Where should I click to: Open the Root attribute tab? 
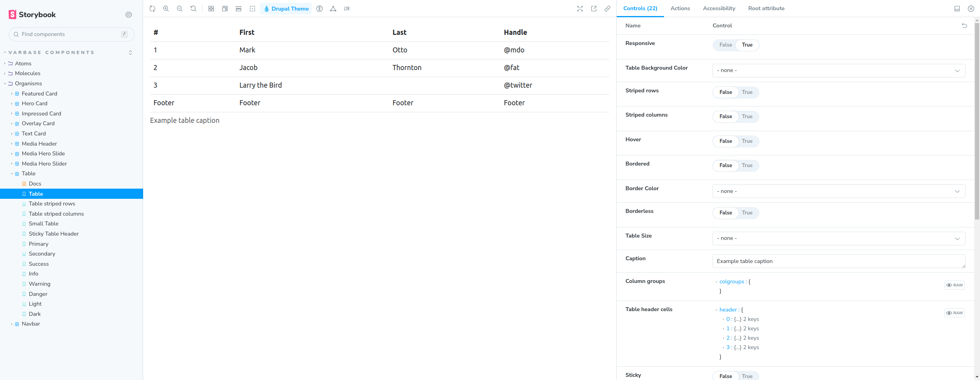click(x=766, y=8)
